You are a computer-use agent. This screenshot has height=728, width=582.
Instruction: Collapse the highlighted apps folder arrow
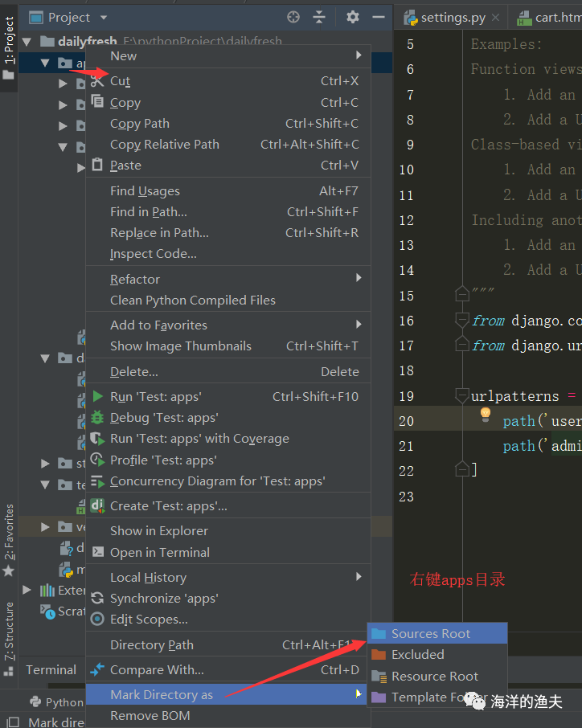pos(45,63)
